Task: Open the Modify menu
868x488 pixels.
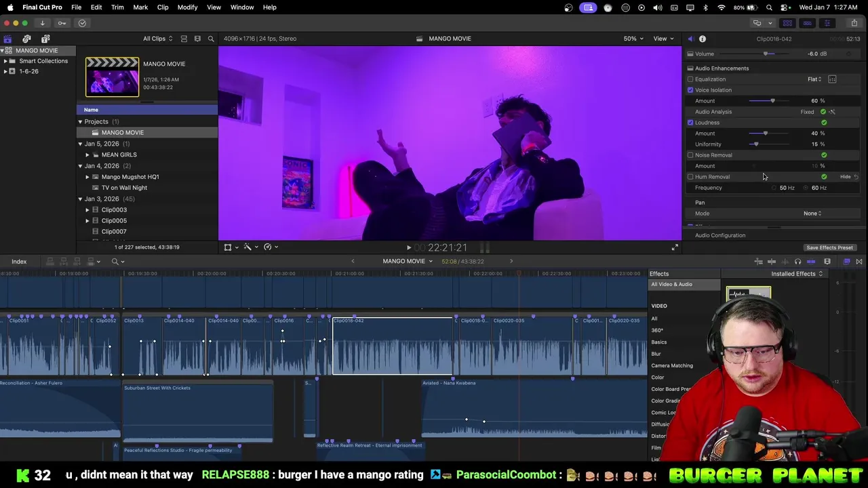Action: point(187,7)
